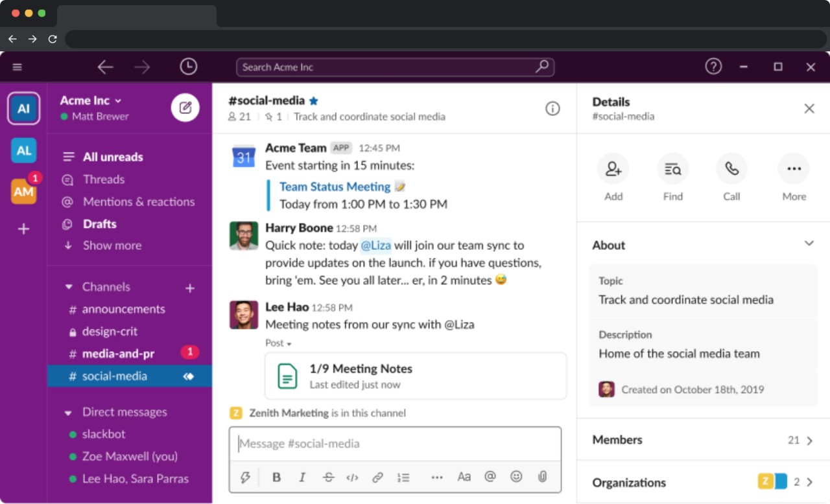Apply strikethrough formatting
Image resolution: width=830 pixels, height=504 pixels.
pos(328,477)
